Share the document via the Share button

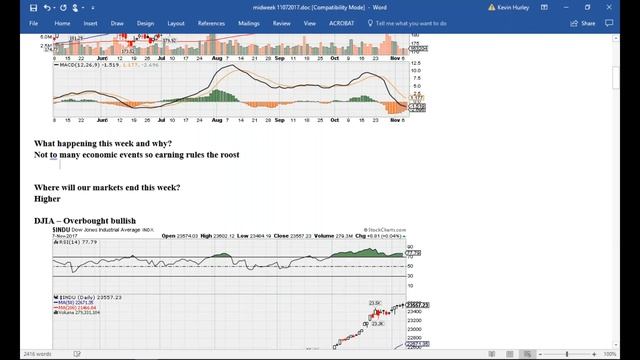(x=583, y=23)
